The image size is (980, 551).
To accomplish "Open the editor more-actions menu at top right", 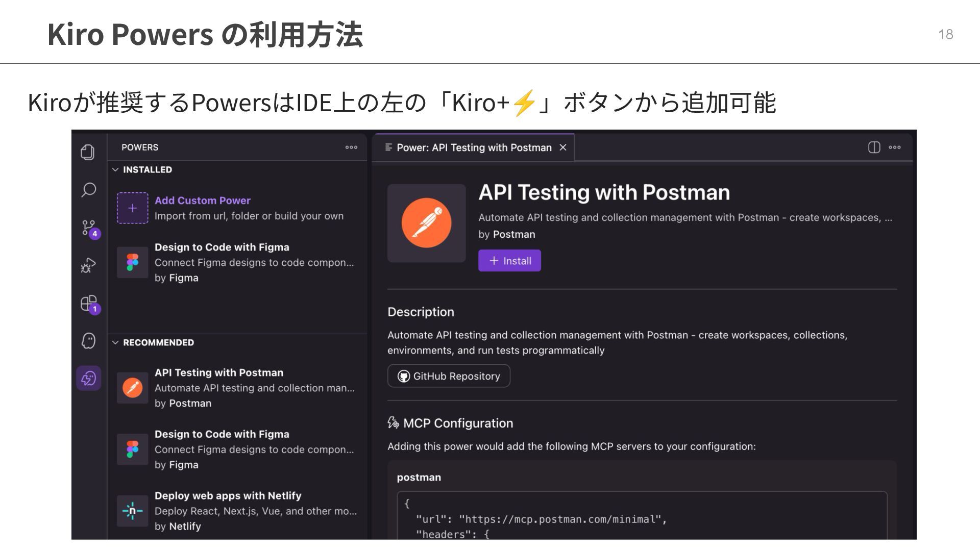I will coord(895,147).
